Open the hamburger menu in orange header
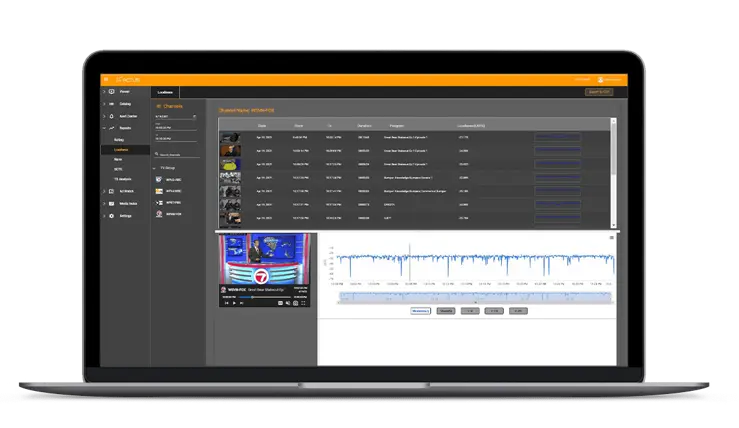This screenshot has width=739, height=428. (106, 79)
